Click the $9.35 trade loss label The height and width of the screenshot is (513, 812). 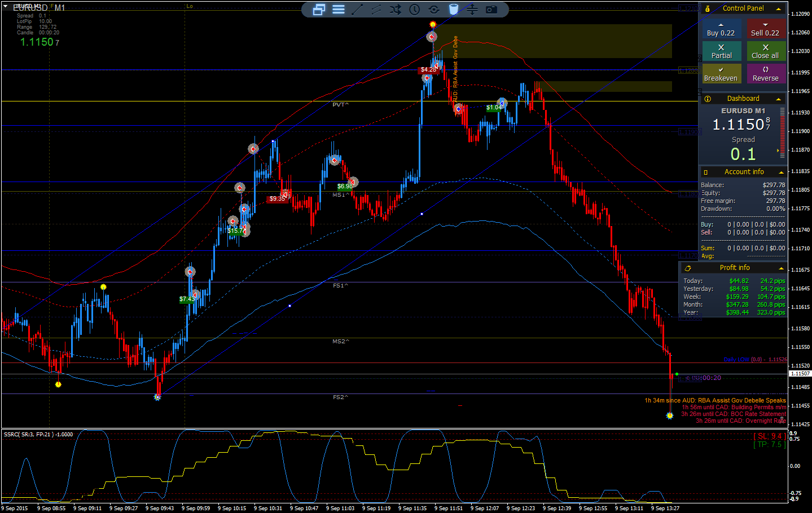[277, 198]
